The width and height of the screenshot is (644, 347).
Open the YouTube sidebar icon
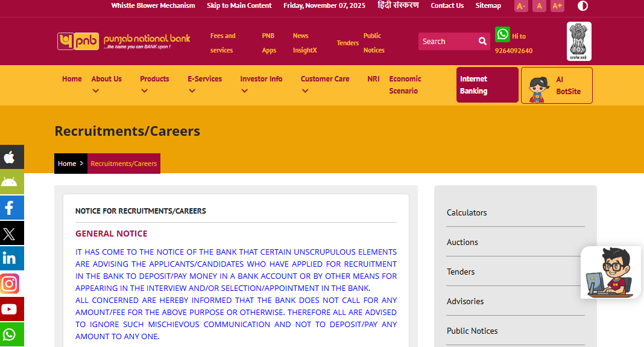point(12,309)
